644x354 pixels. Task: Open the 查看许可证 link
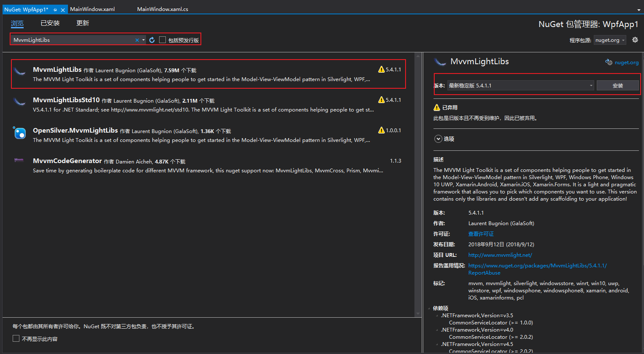click(481, 234)
